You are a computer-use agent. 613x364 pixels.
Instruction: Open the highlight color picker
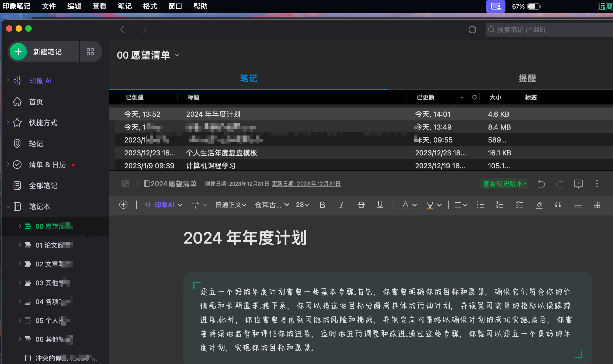(x=439, y=205)
